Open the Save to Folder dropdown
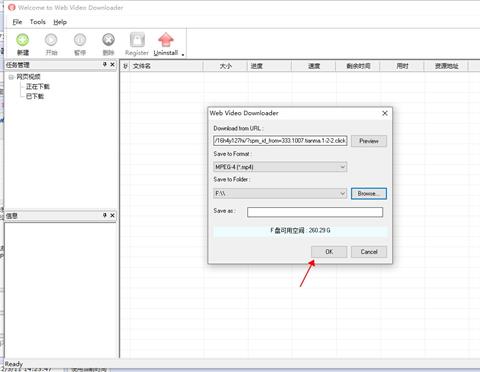Screen dimensions: 480x372 pos(280,193)
